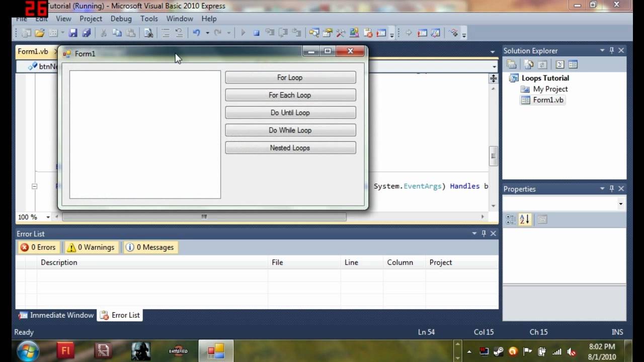Open Solution Explorer window position dropdown
This screenshot has height=362, width=644.
(602, 50)
